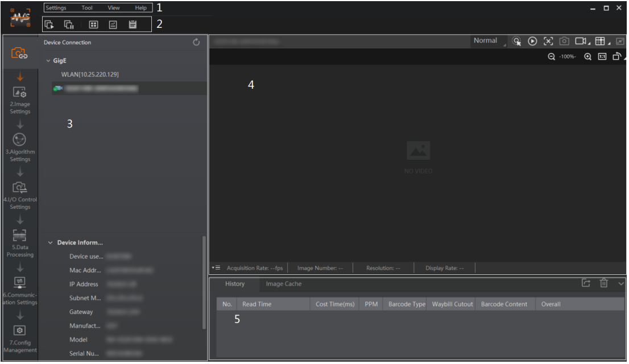Click the Device Information panel scrollbar
The image size is (629, 364).
pos(204,283)
